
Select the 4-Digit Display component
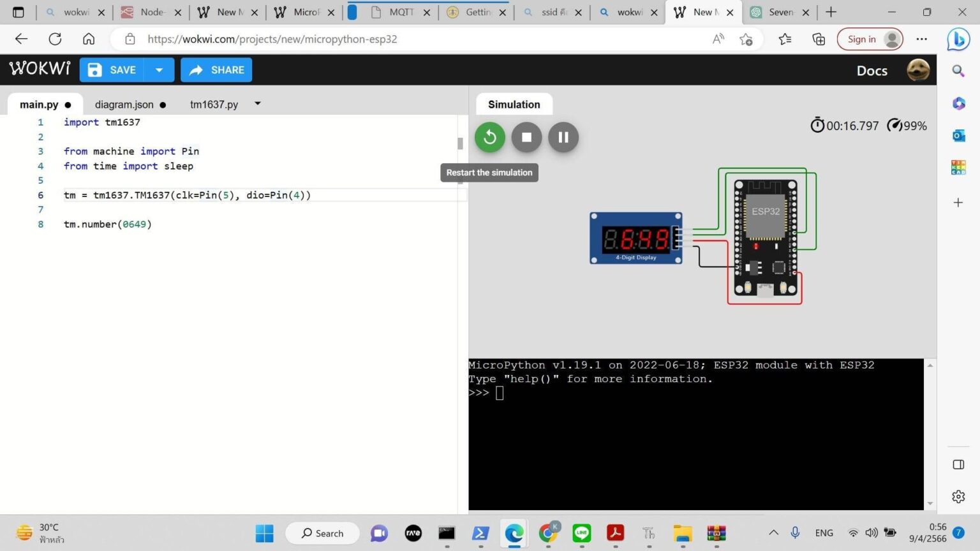click(x=635, y=238)
